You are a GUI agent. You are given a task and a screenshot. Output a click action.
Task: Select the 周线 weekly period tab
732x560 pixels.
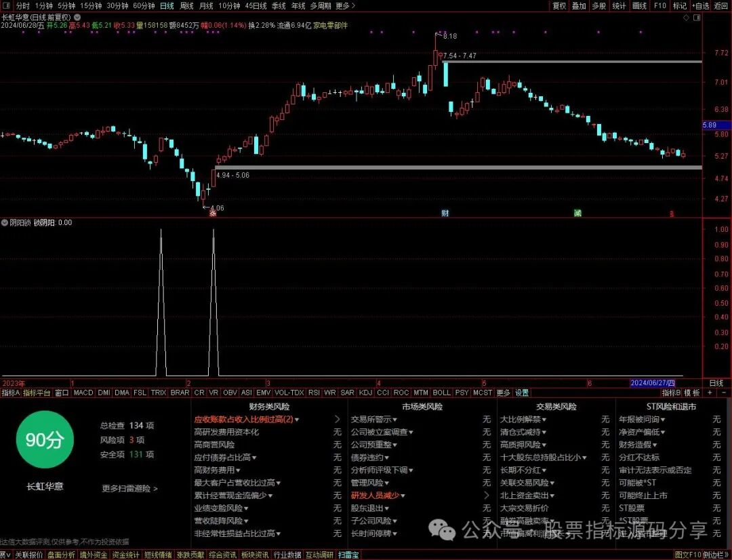pos(186,5)
